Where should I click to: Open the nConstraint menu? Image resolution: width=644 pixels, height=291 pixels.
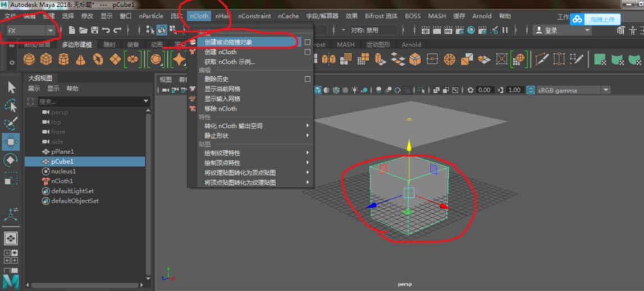coord(254,16)
